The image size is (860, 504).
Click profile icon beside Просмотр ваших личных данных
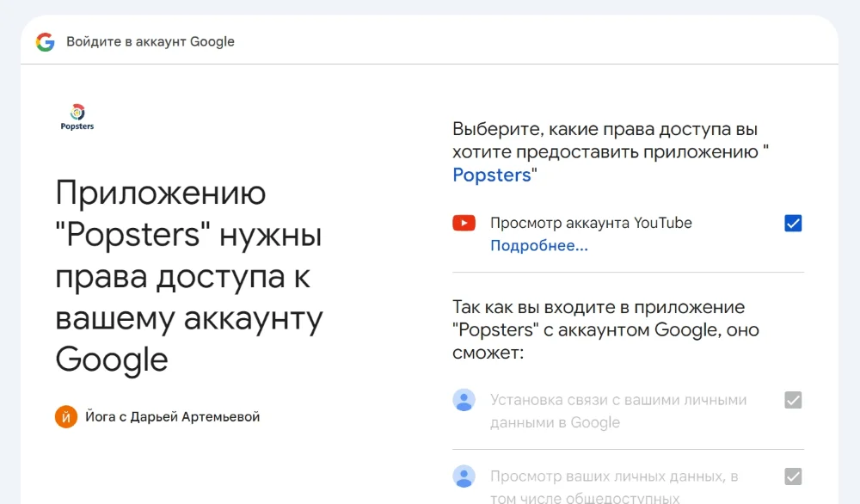464,476
